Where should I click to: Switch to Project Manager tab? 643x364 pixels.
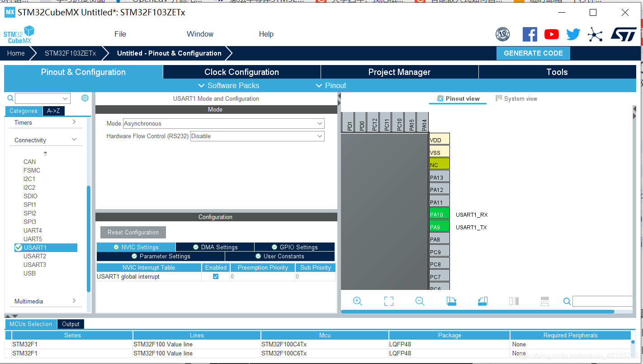pyautogui.click(x=399, y=72)
